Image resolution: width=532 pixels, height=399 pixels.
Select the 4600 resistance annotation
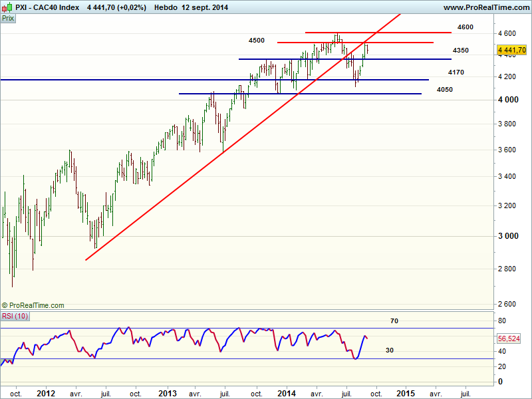465,27
